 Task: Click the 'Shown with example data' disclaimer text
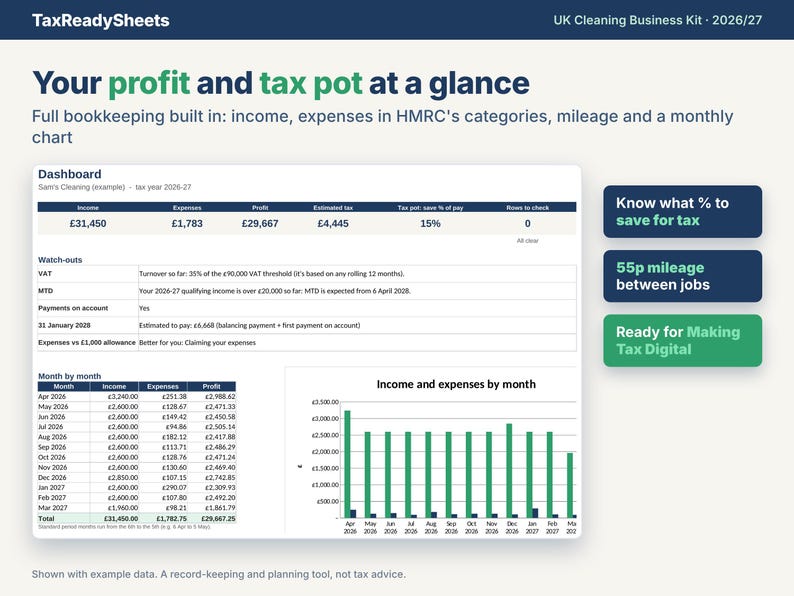[x=219, y=574]
